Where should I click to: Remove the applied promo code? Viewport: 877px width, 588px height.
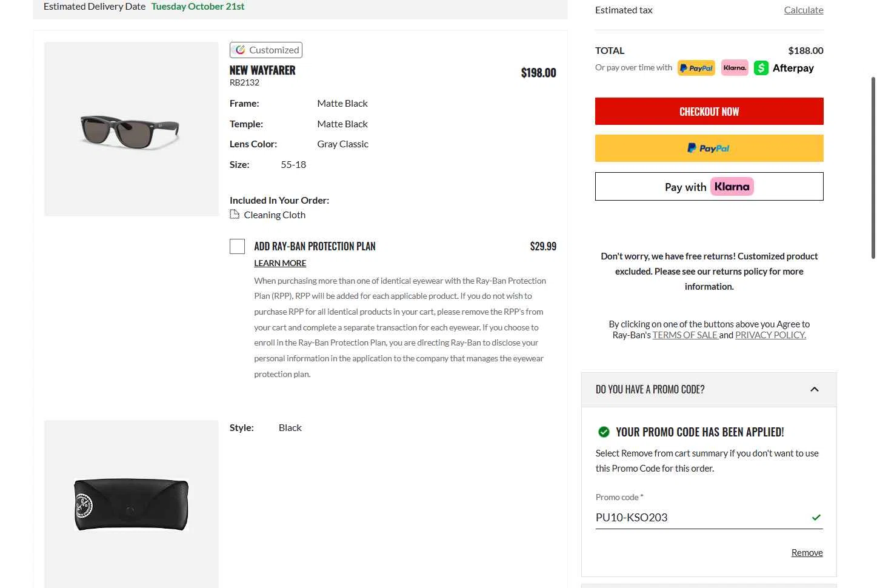tap(807, 552)
